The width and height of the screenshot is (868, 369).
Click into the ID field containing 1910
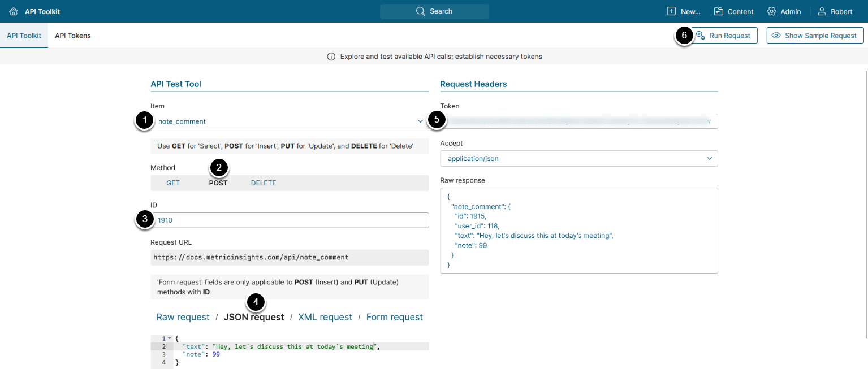(290, 220)
